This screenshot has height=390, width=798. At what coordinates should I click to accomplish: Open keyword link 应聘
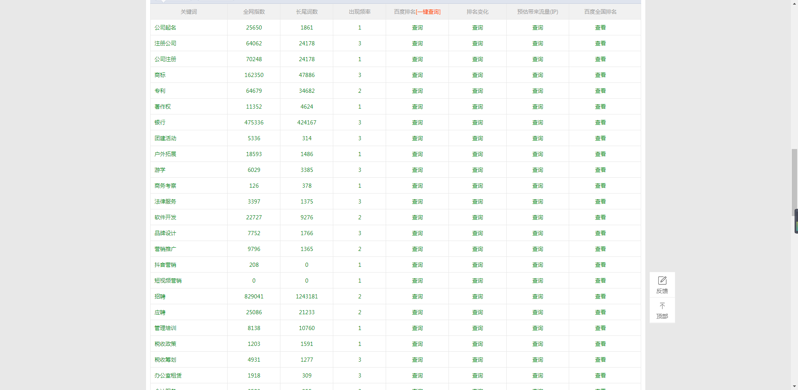[160, 312]
